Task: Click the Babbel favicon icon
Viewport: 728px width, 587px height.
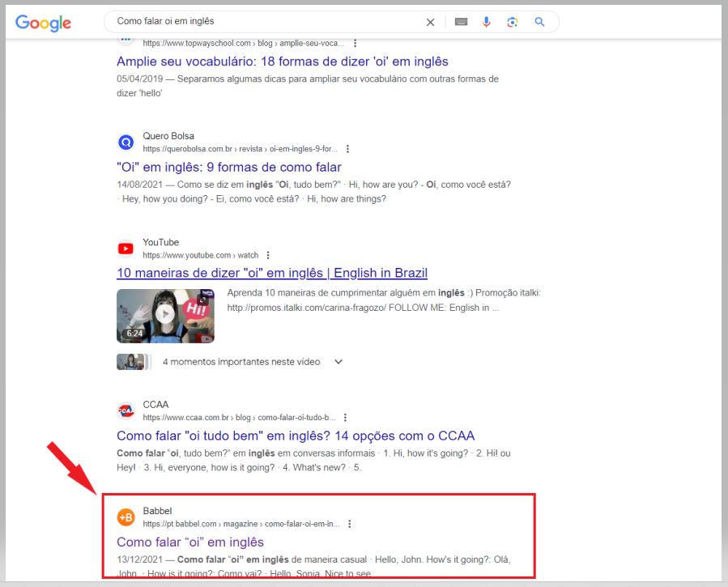Action: (126, 517)
